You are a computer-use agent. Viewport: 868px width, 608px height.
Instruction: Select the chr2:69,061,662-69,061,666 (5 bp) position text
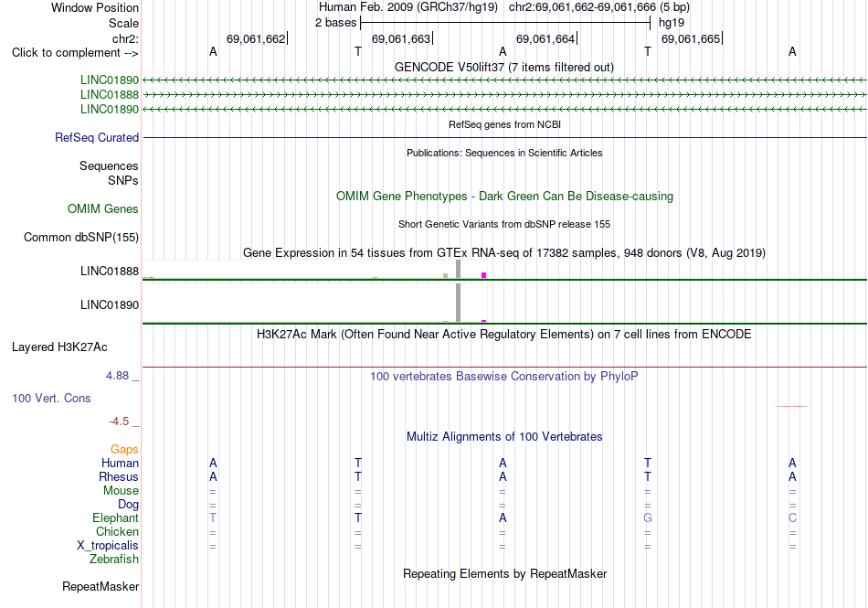(x=599, y=7)
